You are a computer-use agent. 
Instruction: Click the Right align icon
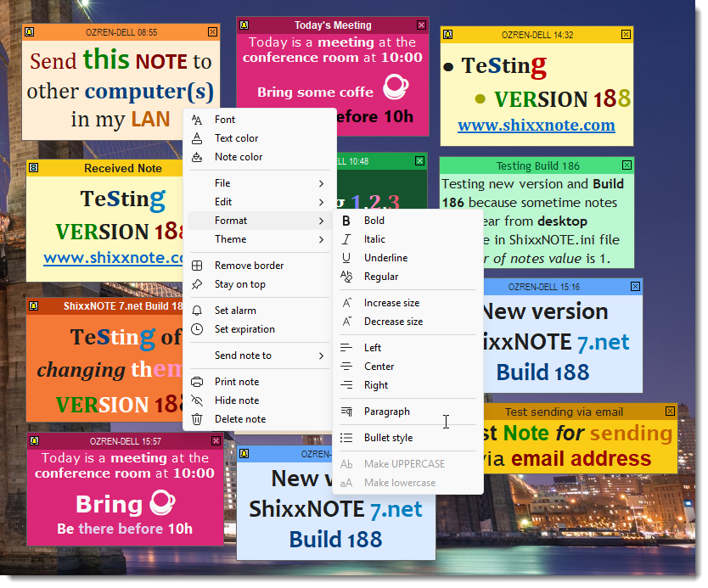pos(346,385)
